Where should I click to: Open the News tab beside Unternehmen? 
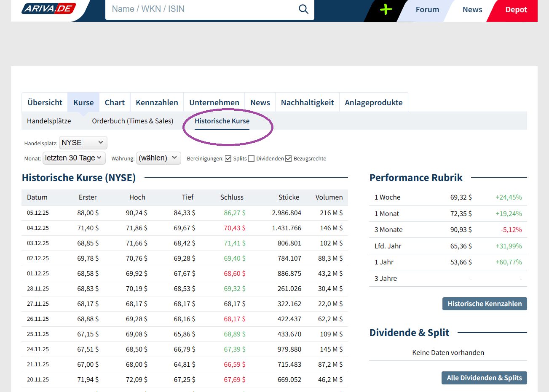(x=260, y=102)
